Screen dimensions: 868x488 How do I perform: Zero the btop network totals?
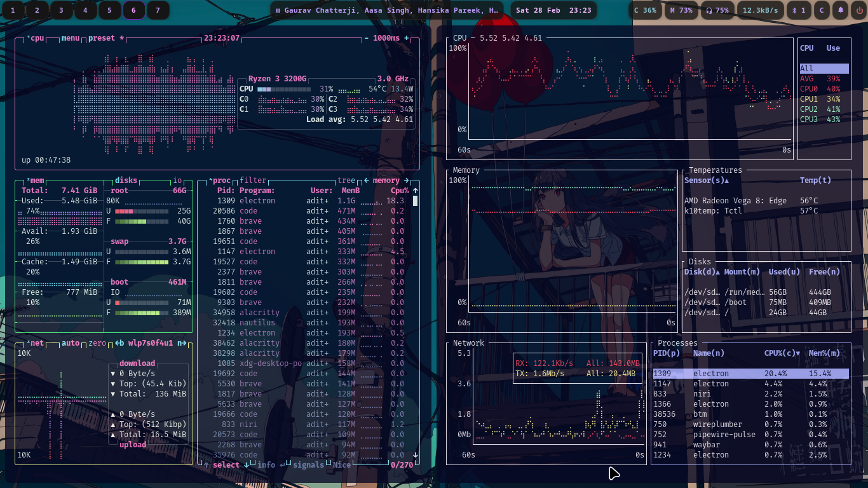[x=97, y=343]
